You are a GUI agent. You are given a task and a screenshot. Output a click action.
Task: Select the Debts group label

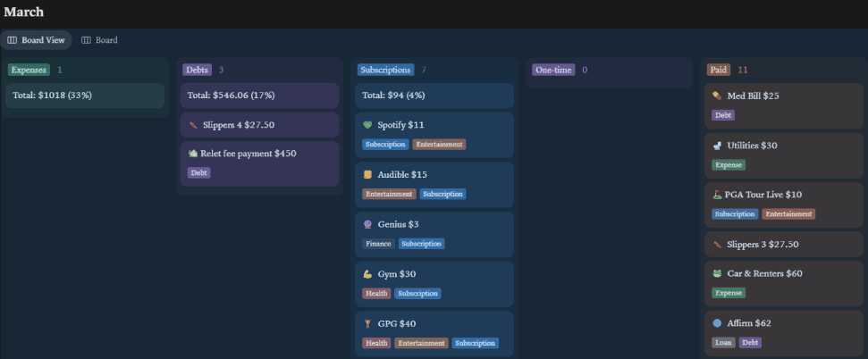198,70
